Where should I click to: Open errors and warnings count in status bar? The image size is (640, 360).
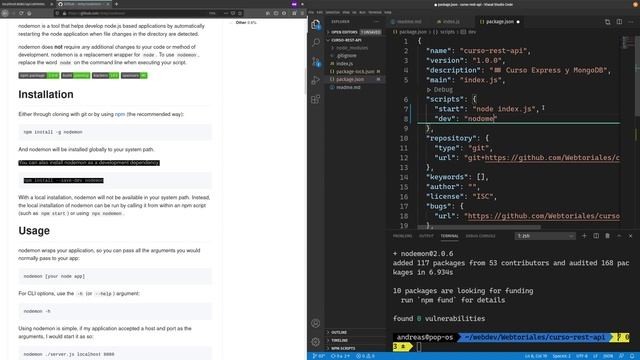[x=365, y=356]
